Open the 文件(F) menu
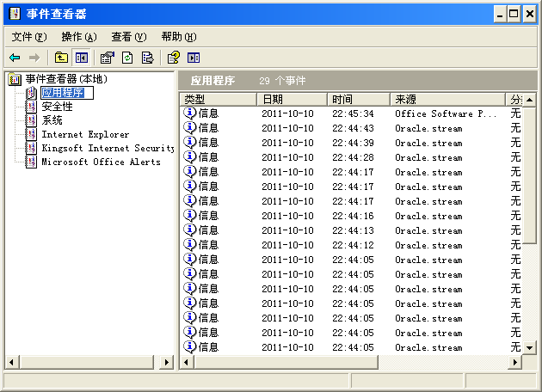 [29, 36]
